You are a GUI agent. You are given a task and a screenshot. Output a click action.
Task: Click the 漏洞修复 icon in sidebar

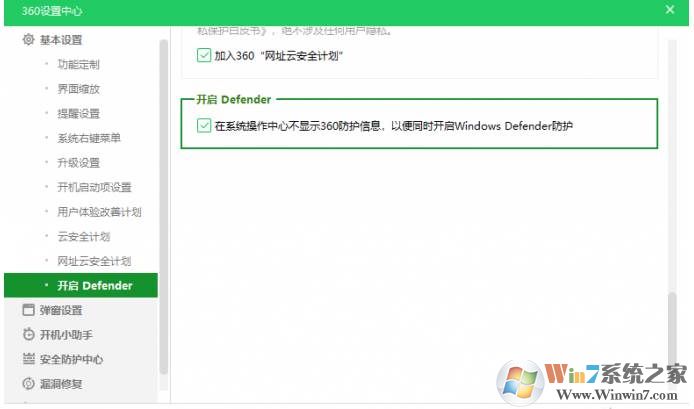point(28,384)
